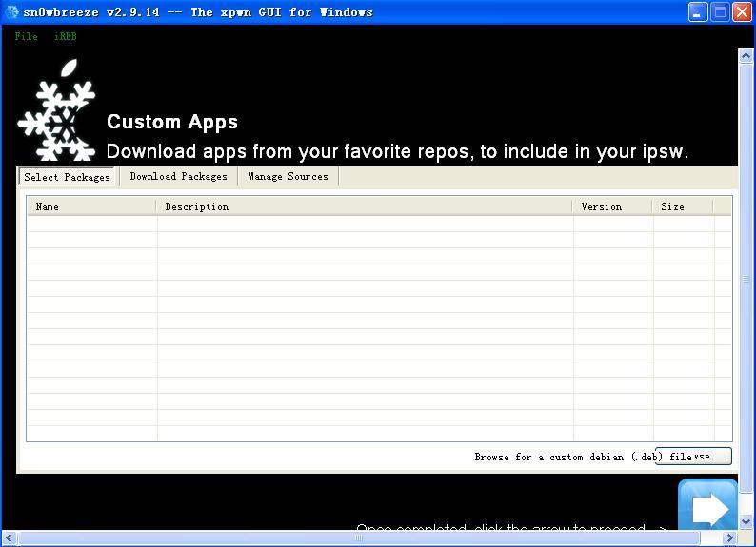Click the vertical scrollbar up arrow
Viewport: 756px width, 547px height.
746,56
